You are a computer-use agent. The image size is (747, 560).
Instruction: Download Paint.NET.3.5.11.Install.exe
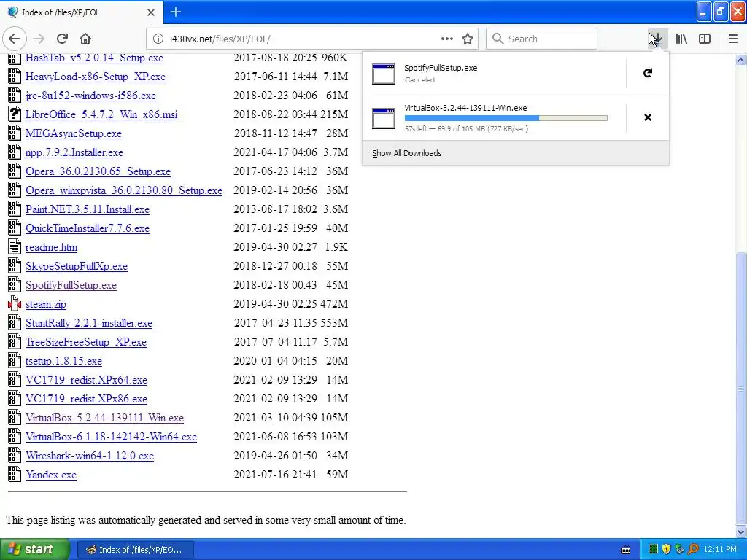pyautogui.click(x=88, y=209)
